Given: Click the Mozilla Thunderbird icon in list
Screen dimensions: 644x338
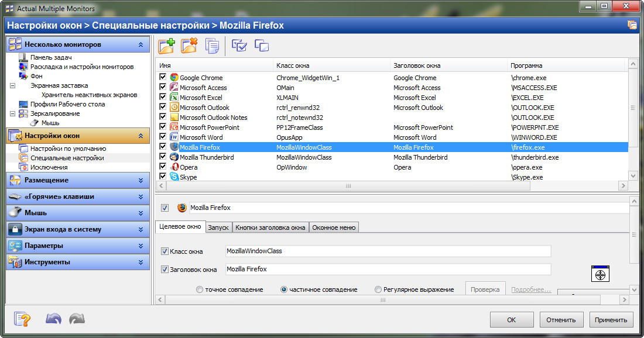Looking at the screenshot, I should click(174, 157).
